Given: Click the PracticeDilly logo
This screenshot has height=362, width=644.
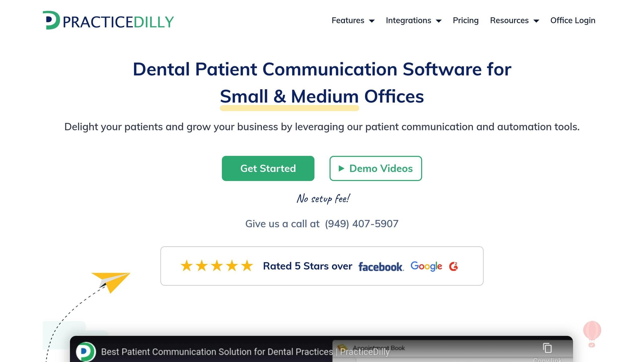Looking at the screenshot, I should pos(108,20).
